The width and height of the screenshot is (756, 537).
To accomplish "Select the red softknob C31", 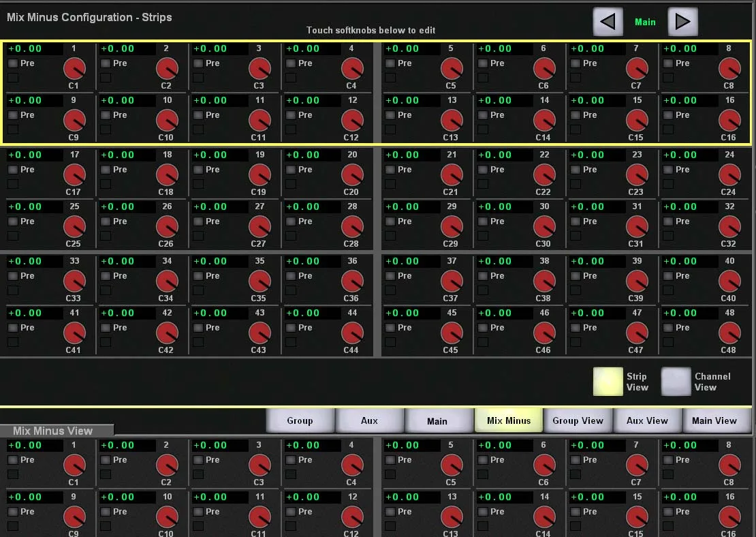I will click(x=637, y=226).
